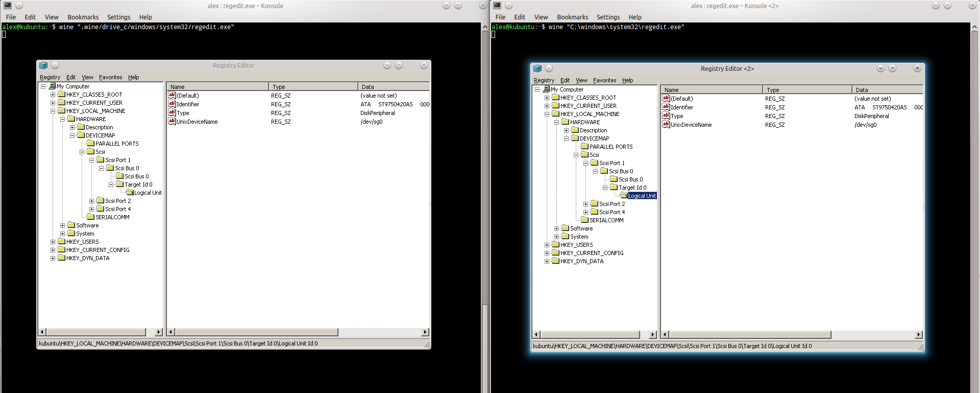980x393 pixels.
Task: Click HKEY_LOCAL_MACHINE folder icon in Registry Editor <2>
Action: point(555,114)
